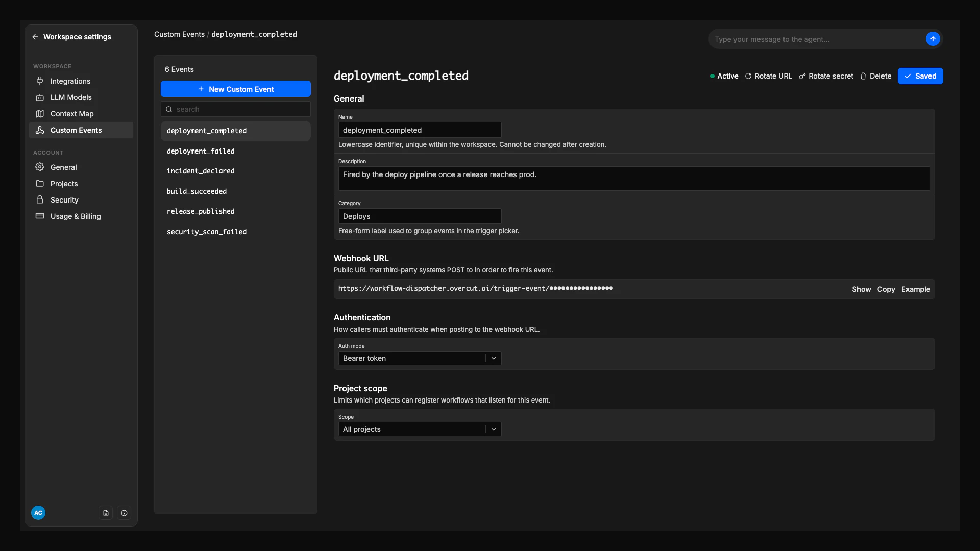Click the info circle icon at sidebar bottom

coord(124,513)
